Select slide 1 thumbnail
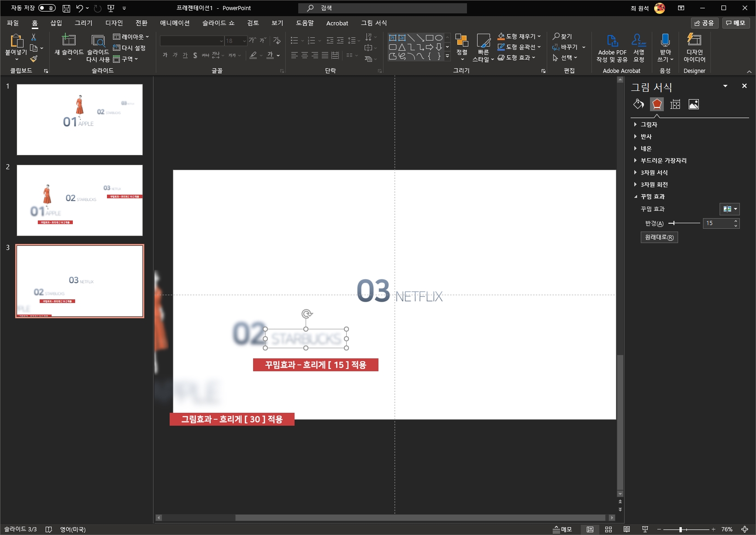 coord(80,119)
